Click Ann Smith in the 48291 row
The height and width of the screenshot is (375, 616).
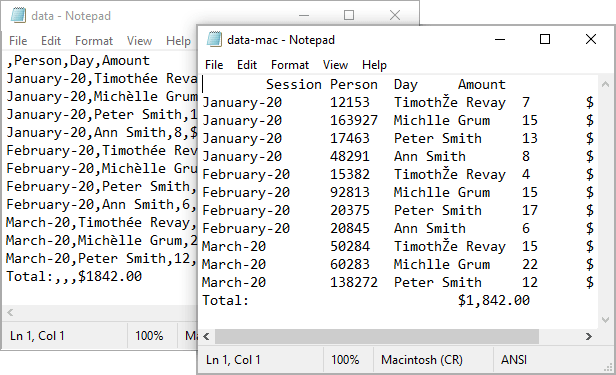(429, 156)
